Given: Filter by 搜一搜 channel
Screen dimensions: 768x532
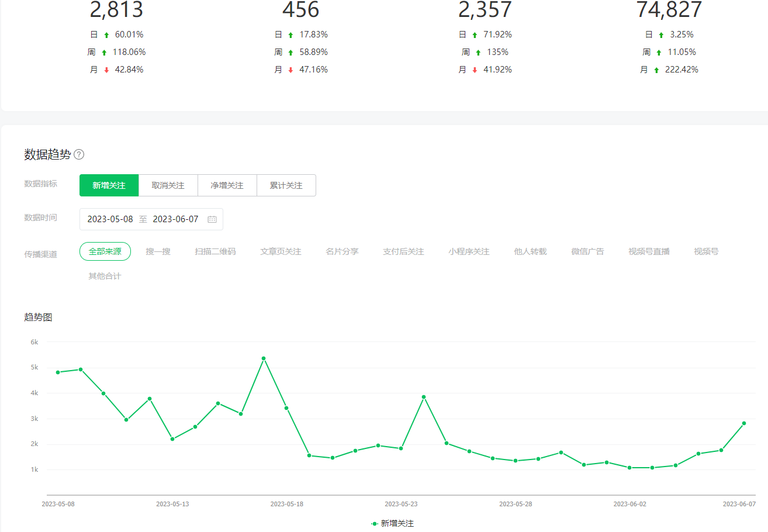Looking at the screenshot, I should (158, 251).
